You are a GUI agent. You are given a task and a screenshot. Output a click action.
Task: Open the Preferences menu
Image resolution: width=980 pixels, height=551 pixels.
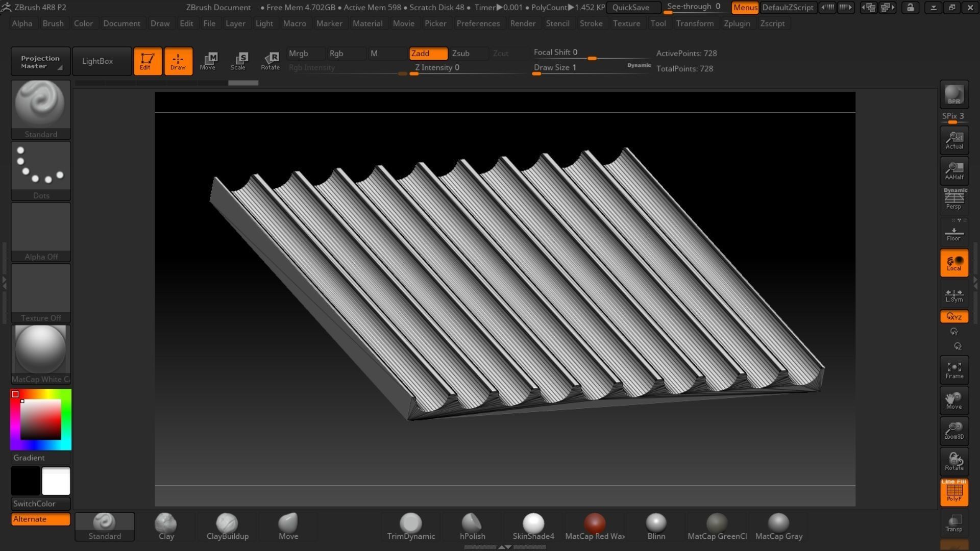[478, 23]
